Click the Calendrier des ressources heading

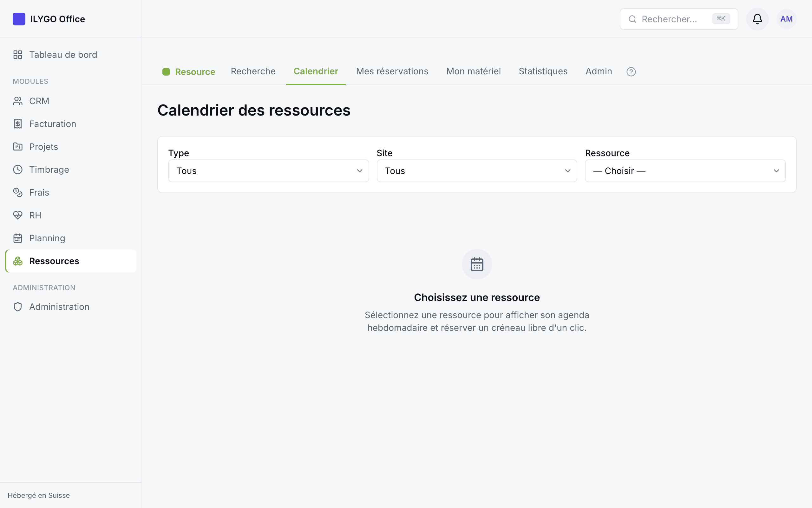254,110
